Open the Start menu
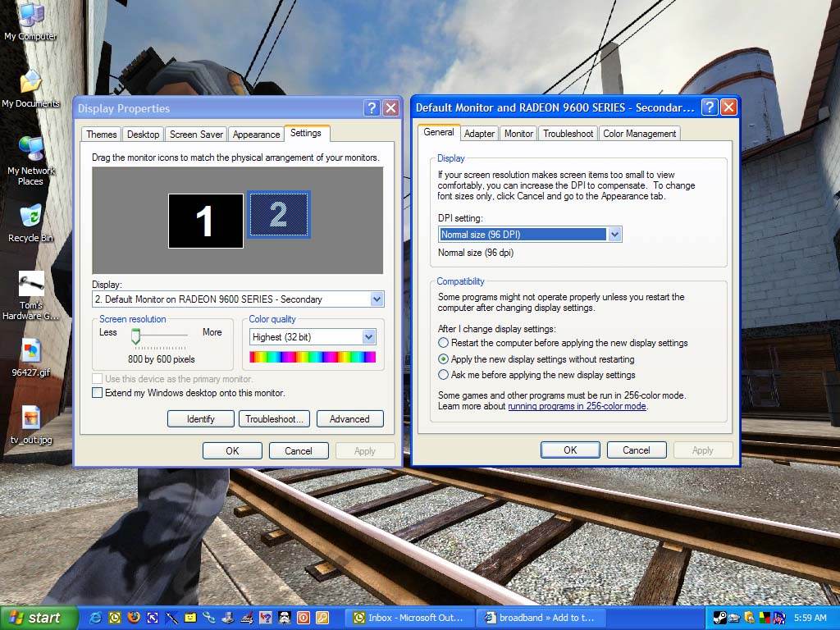Viewport: 840px width, 630px height. point(38,618)
